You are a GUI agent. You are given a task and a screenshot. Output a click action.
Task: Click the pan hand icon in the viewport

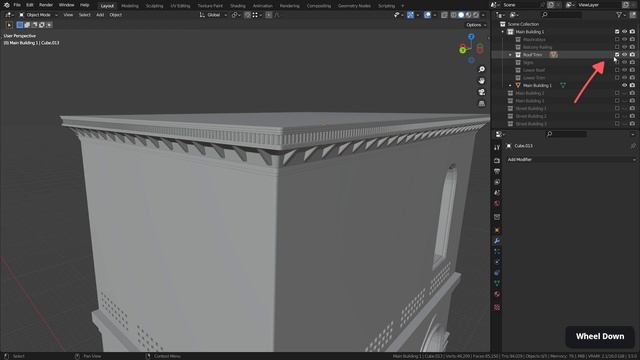pyautogui.click(x=482, y=81)
